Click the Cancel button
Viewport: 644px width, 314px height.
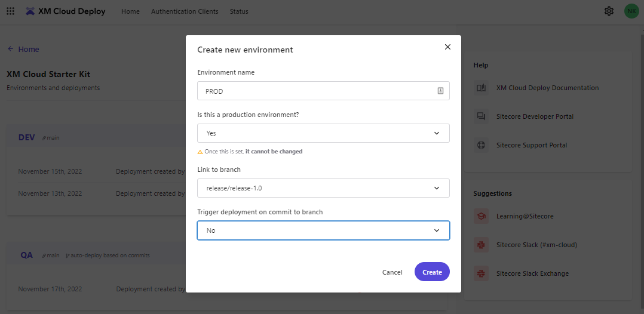392,272
